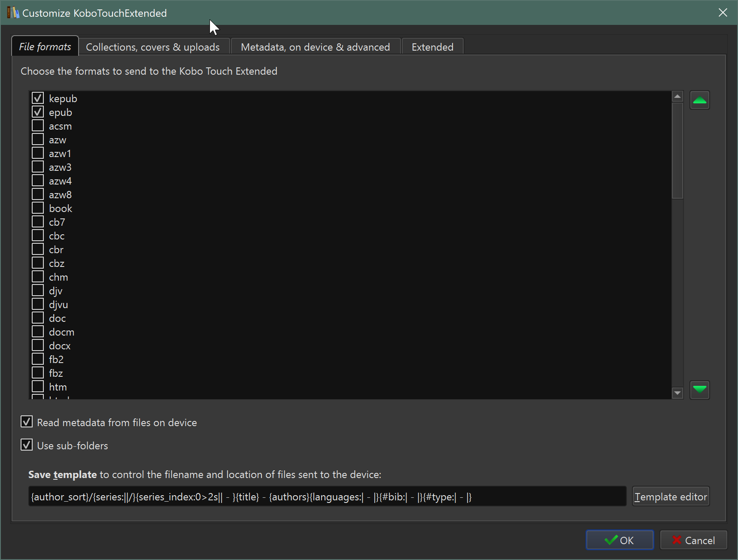Switch to the Extended tab
738x560 pixels.
coord(433,47)
